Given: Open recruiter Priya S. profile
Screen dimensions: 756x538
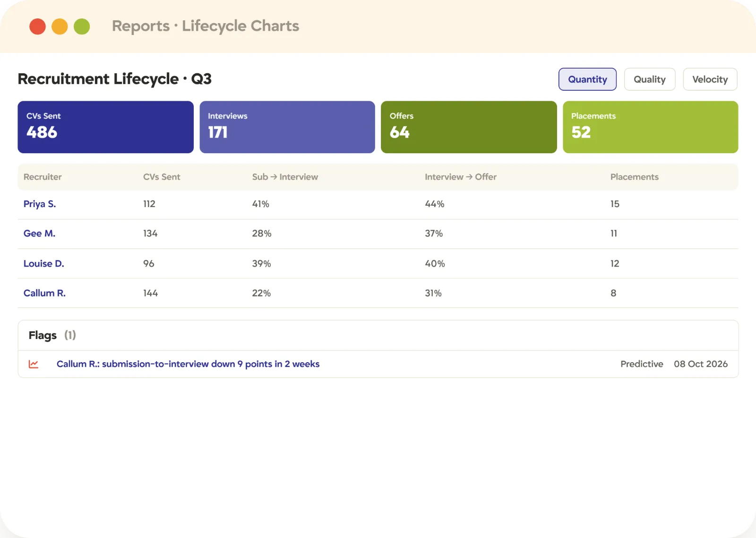Looking at the screenshot, I should 40,204.
